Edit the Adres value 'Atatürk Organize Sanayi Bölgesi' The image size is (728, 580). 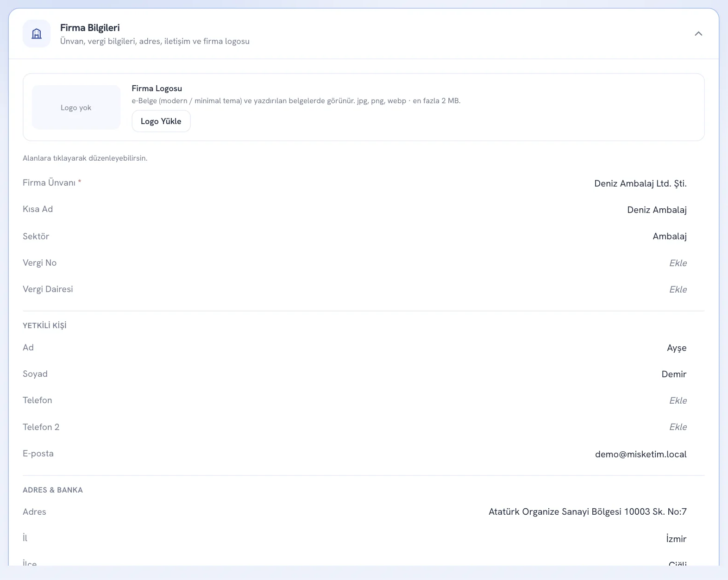point(588,511)
